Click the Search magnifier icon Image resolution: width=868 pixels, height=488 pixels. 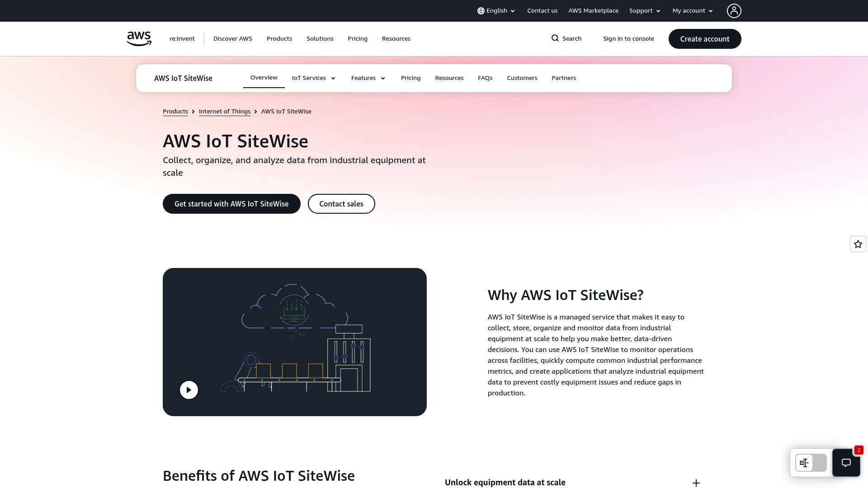pos(555,38)
